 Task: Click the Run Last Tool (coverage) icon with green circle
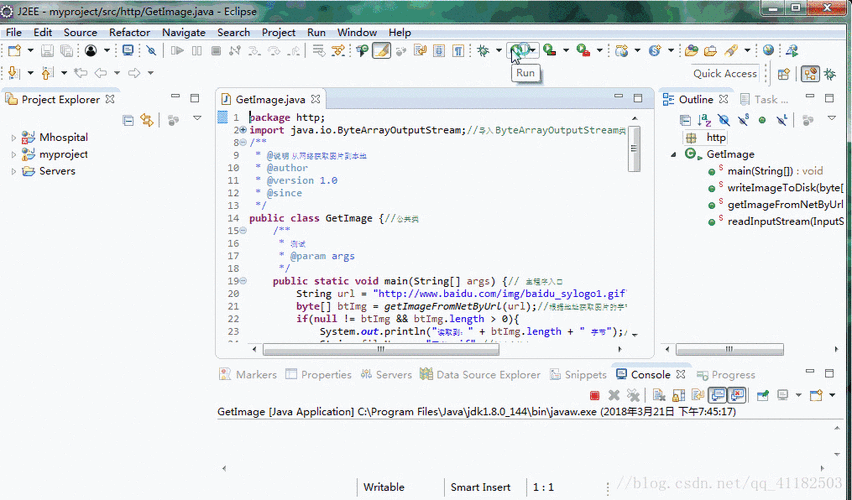click(x=549, y=51)
